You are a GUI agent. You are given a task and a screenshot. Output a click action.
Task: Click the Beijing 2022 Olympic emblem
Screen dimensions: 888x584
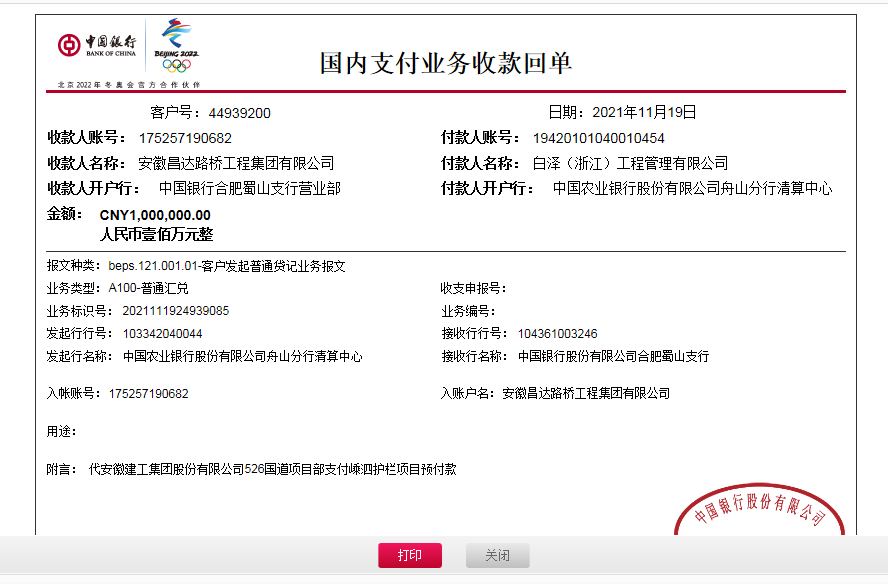(176, 38)
